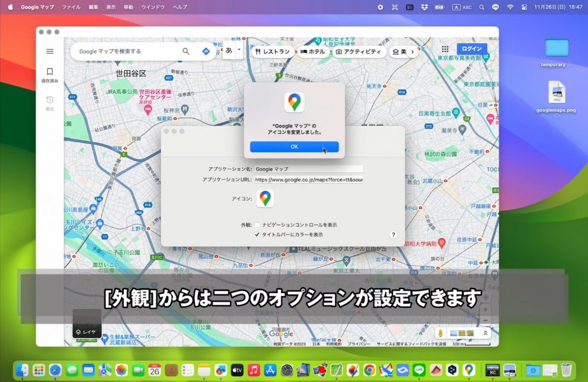Launch Safari from the Dock
588x382 pixels.
55,369
